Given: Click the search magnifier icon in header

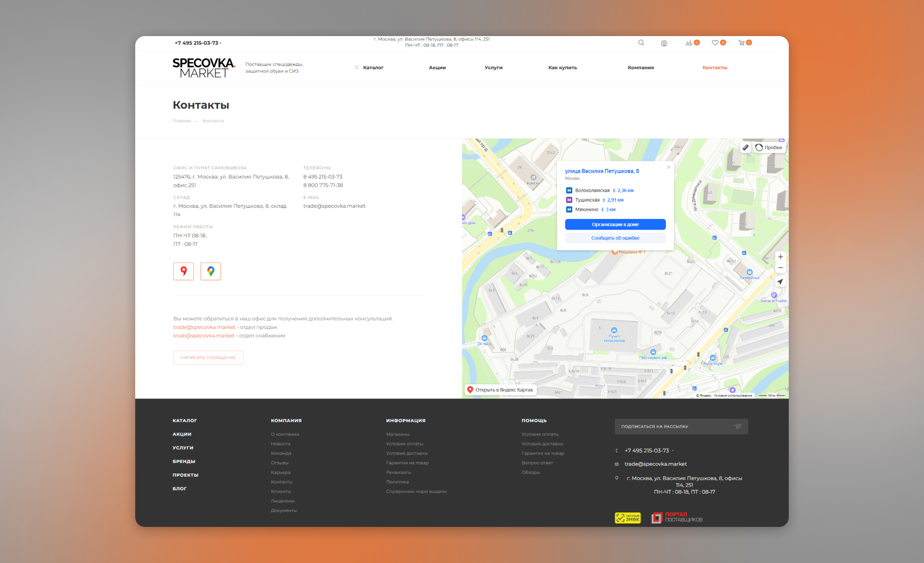Looking at the screenshot, I should [x=641, y=43].
